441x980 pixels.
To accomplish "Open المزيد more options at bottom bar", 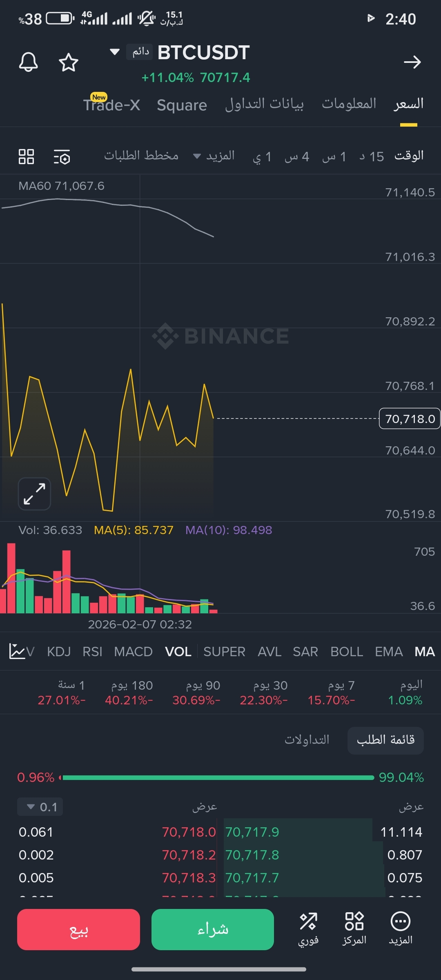I will (x=401, y=929).
